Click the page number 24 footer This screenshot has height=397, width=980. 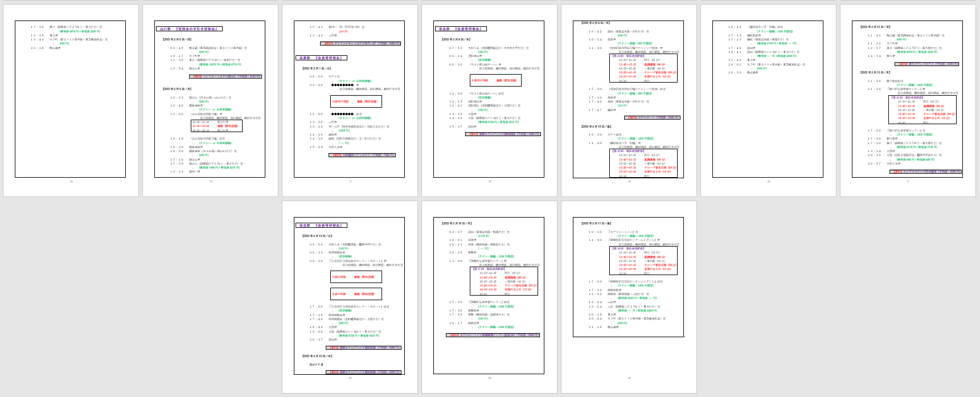coord(629,378)
